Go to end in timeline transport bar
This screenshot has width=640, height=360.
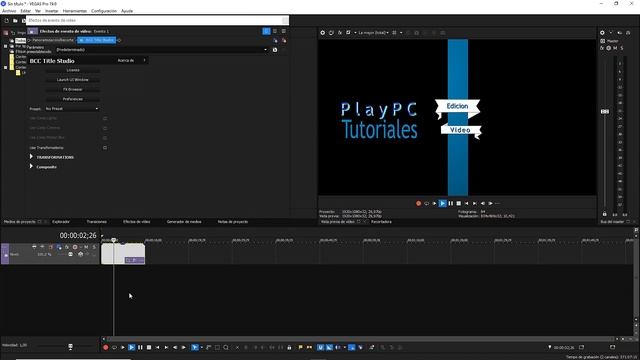(166, 347)
